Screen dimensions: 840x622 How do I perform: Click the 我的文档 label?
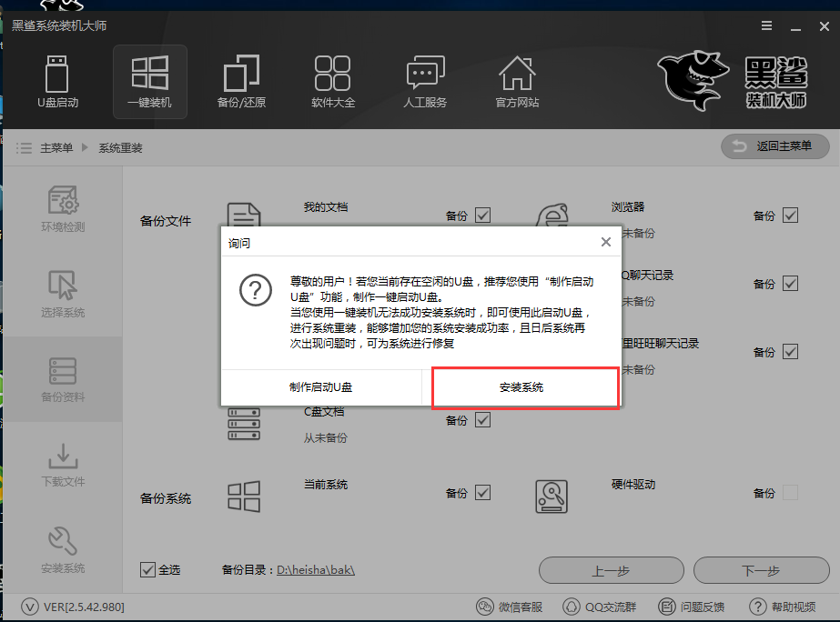pos(326,207)
